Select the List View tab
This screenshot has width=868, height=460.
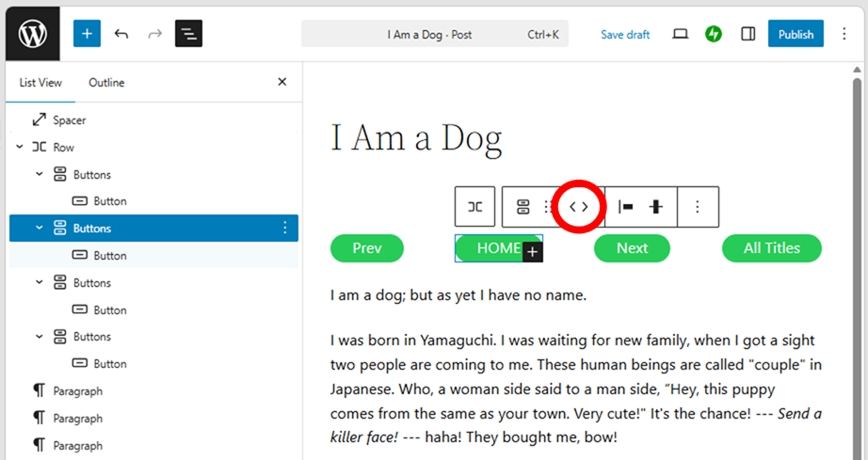click(40, 83)
